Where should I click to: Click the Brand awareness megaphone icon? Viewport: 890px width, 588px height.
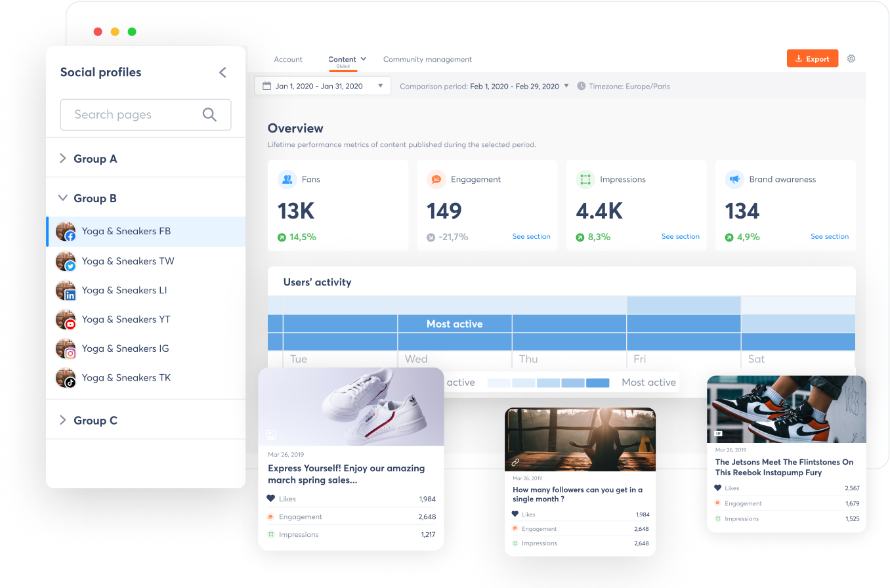tap(733, 178)
